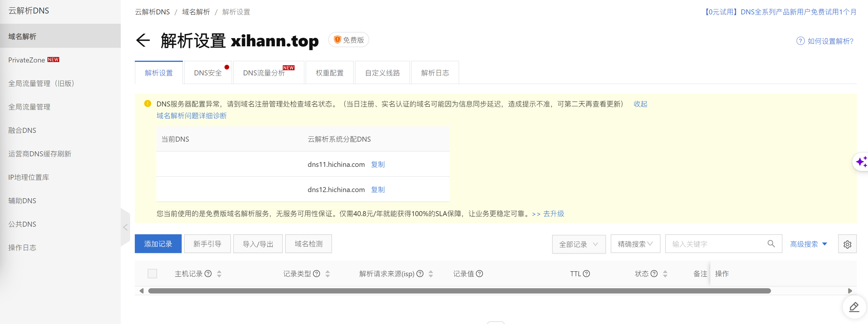Tick the select-all checkbox in table header
Image resolution: width=868 pixels, height=324 pixels.
click(x=152, y=274)
